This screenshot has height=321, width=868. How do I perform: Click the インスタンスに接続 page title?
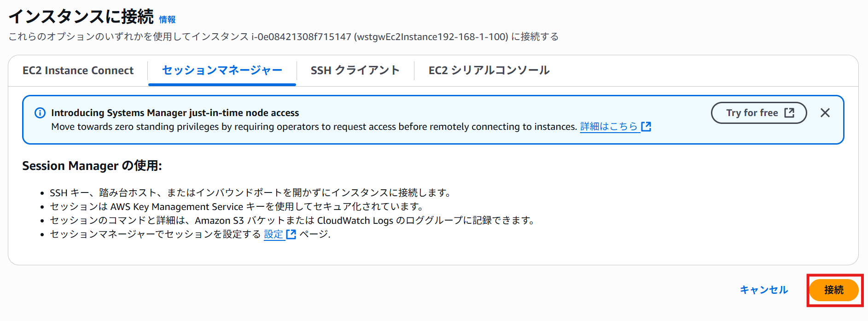click(81, 17)
